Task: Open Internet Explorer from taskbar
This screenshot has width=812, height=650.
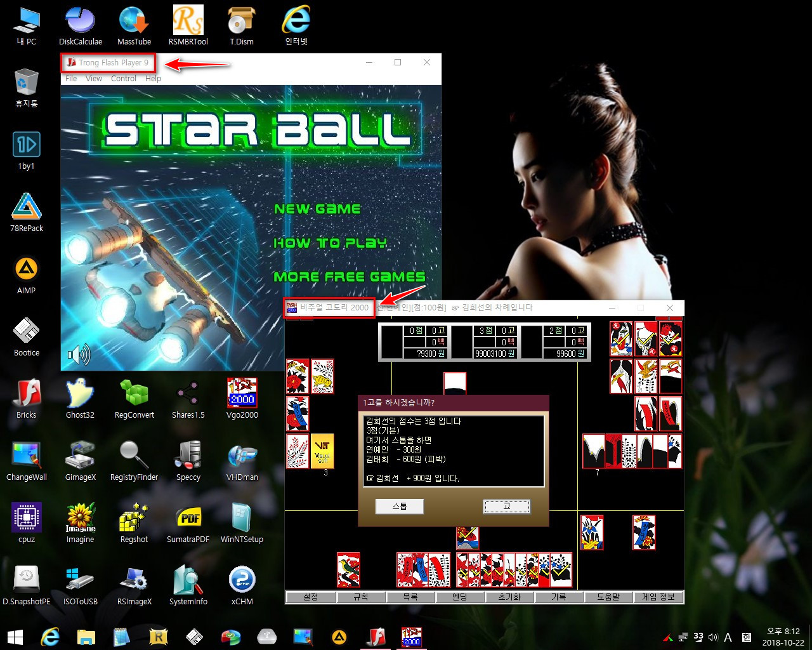Action: [50, 637]
